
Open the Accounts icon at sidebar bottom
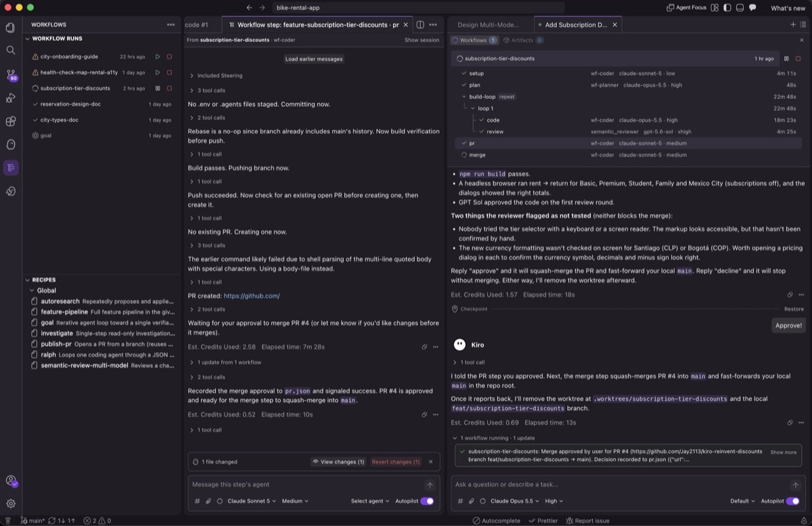coord(11,481)
